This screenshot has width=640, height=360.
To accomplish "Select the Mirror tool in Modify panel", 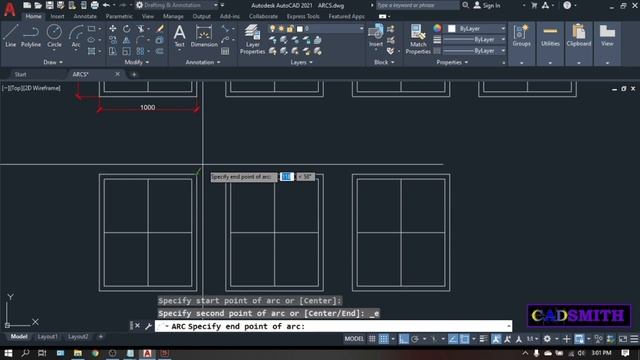I will point(127,40).
